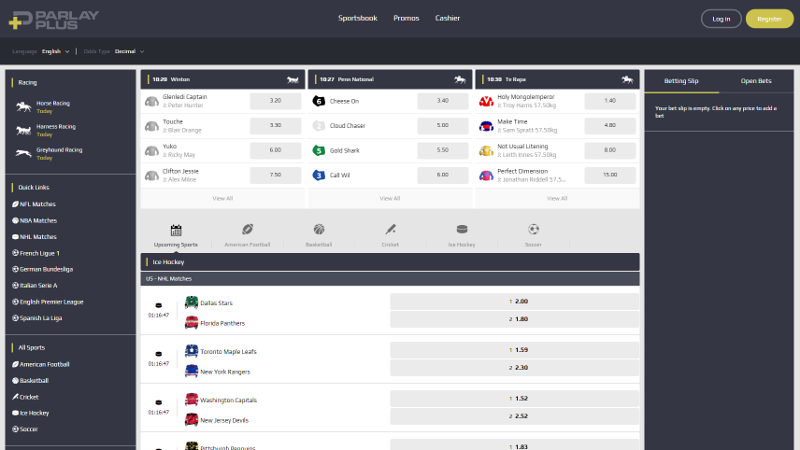
Task: Open the Sportsbook menu
Action: 358,18
